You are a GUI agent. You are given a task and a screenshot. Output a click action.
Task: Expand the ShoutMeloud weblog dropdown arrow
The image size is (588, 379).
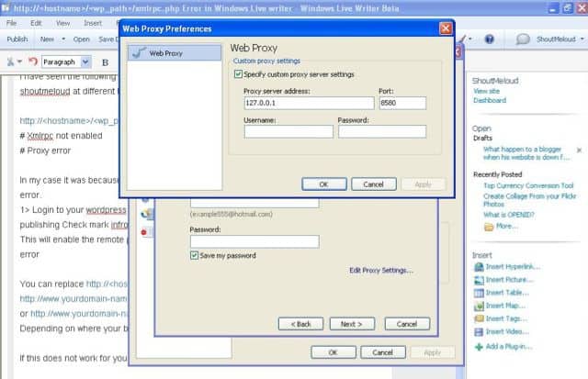582,39
